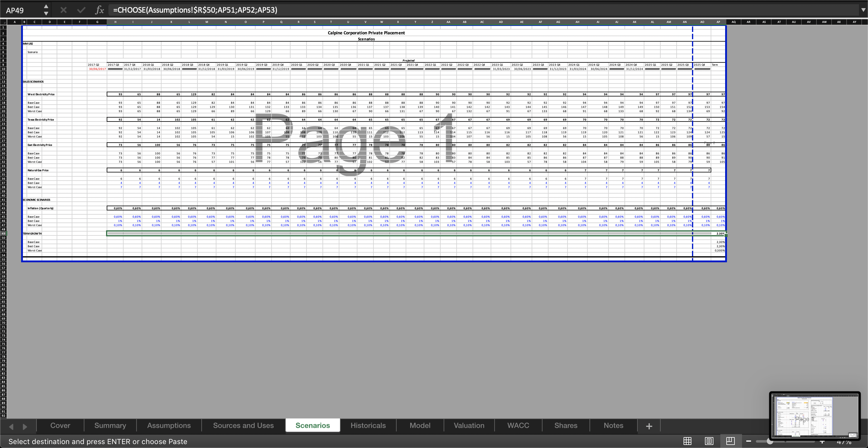Add a new sheet with plus button
Viewport: 868px width, 448px height.
[649, 426]
